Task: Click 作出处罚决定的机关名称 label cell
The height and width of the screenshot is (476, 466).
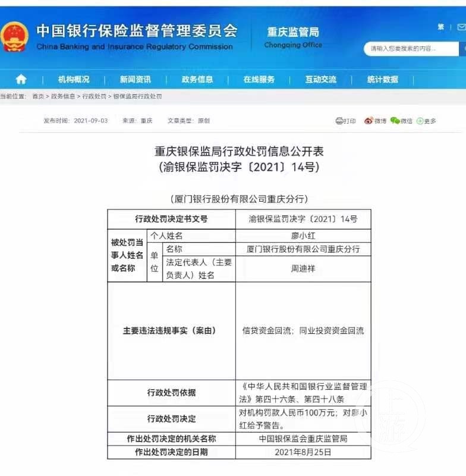Action: [171, 439]
